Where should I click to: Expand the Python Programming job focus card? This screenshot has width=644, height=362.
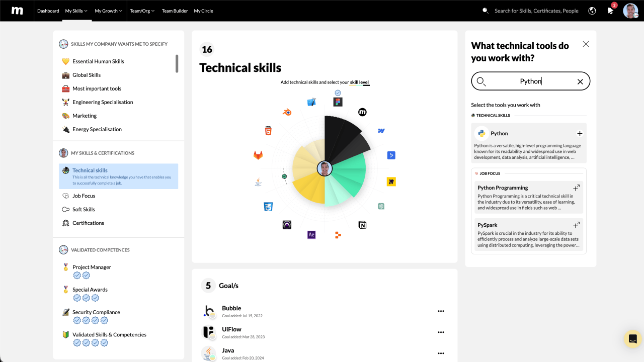[x=577, y=188]
